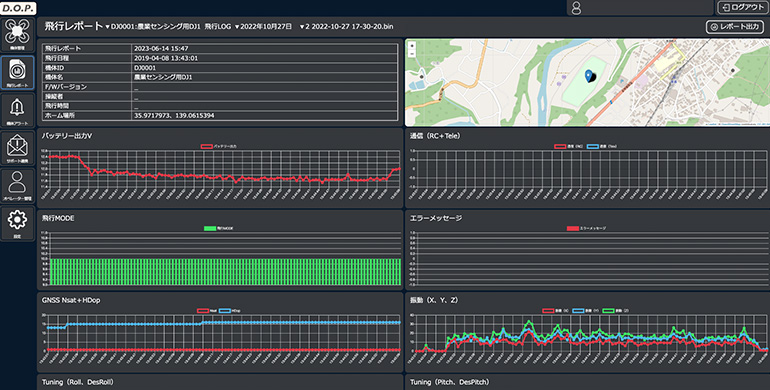Expand the DJ0001 aircraft dropdown
This screenshot has width=770, height=390.
[153, 27]
